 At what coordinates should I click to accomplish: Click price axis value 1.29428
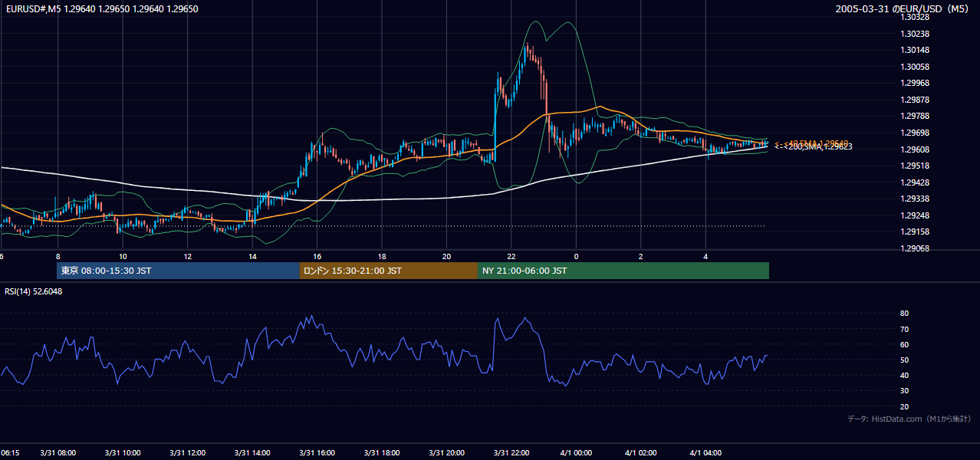pos(916,182)
